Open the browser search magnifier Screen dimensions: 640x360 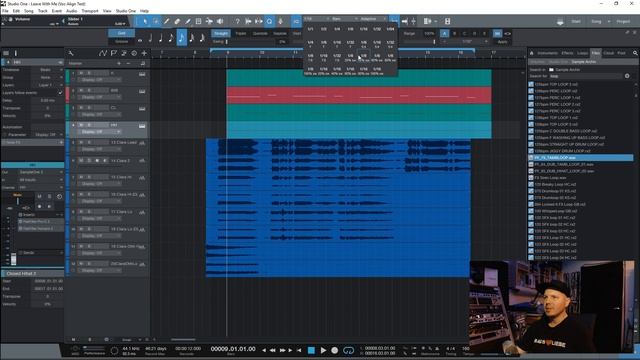(635, 53)
